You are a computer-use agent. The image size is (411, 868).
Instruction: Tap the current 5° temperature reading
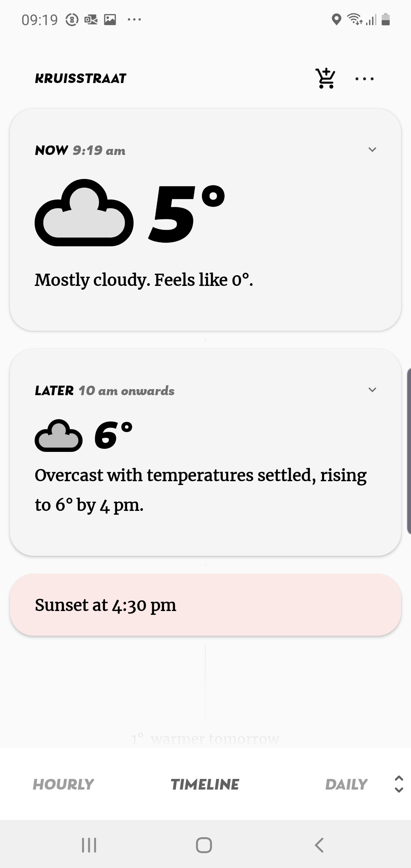click(186, 213)
